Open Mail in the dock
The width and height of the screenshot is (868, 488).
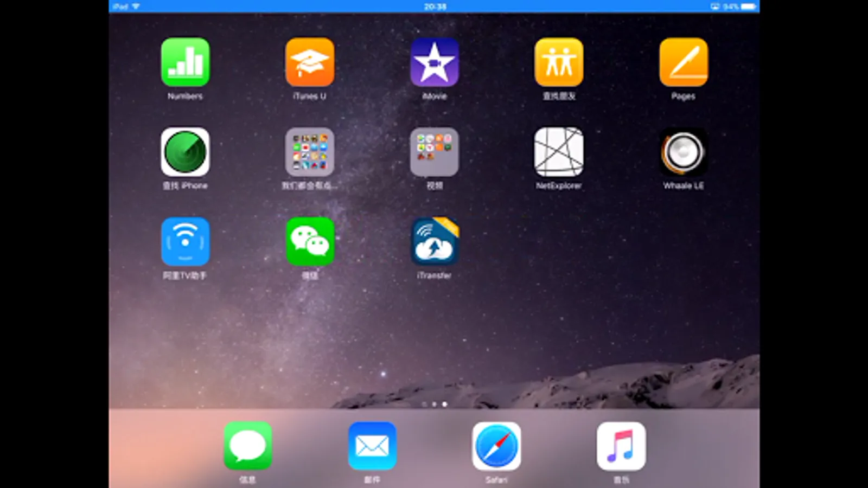click(372, 446)
